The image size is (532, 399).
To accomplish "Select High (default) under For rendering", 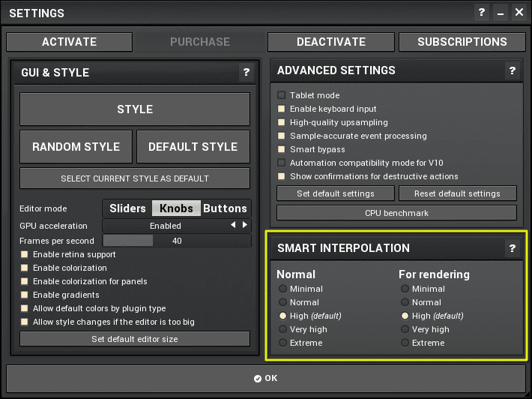I will tap(405, 316).
